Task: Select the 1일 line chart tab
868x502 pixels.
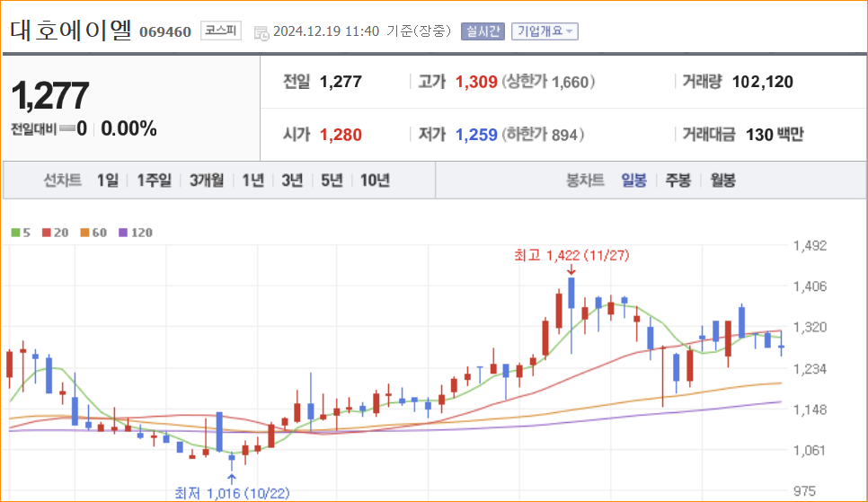Action: tap(108, 181)
